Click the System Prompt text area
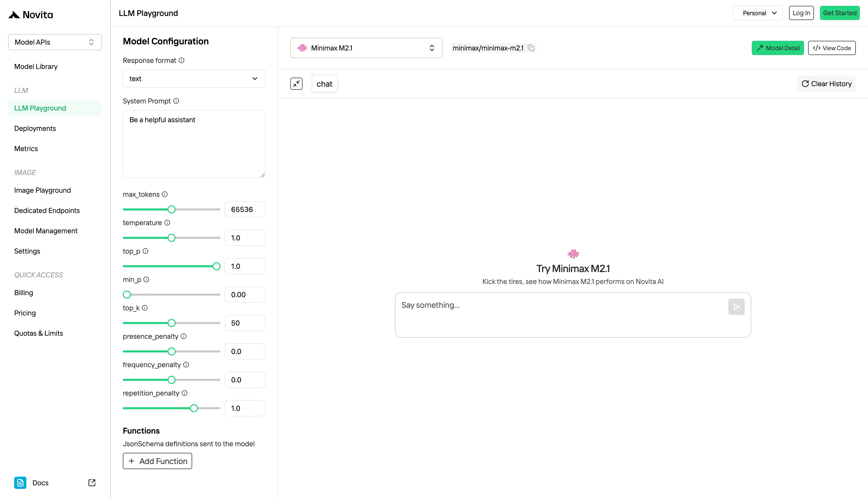The image size is (868, 499). click(194, 144)
